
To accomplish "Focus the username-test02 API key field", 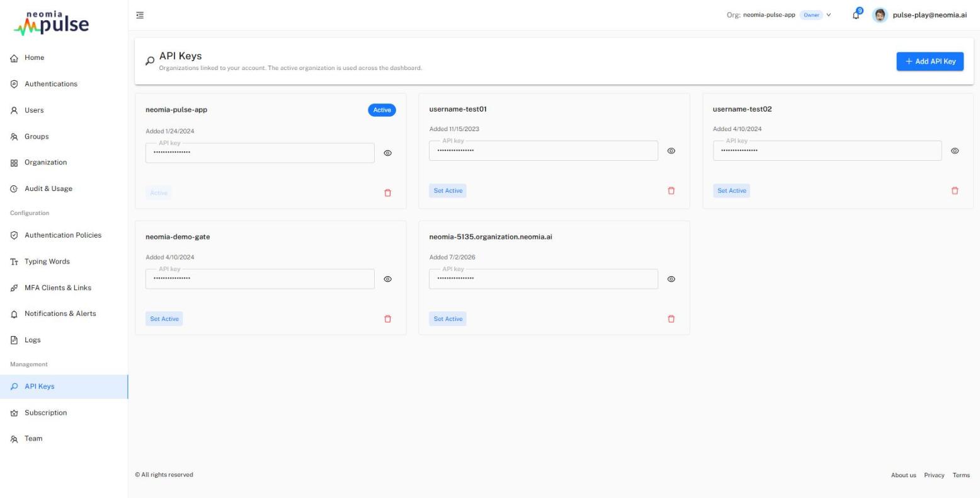I will click(828, 151).
